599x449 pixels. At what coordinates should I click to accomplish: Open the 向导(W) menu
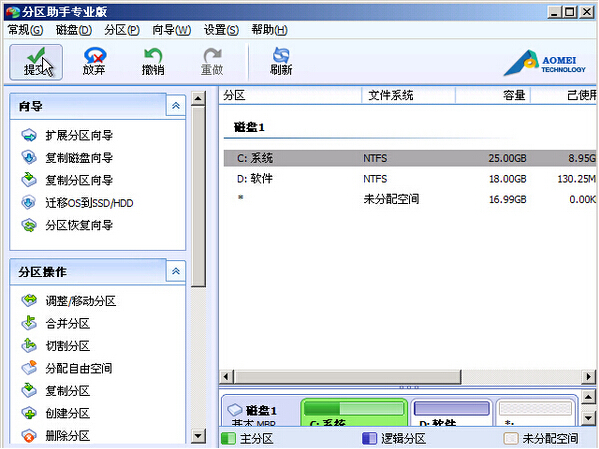coord(171,30)
